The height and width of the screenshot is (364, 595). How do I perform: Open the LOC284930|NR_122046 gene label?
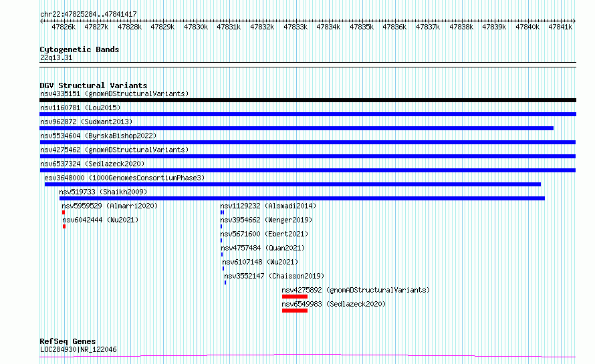click(x=78, y=349)
